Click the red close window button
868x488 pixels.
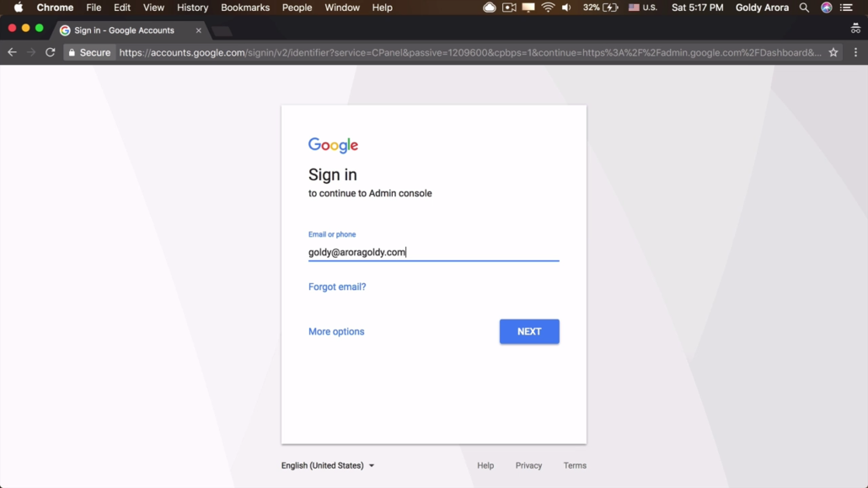tap(12, 28)
